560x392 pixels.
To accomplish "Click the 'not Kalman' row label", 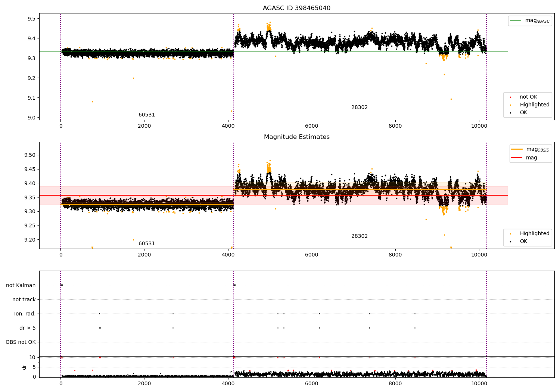I will tap(21, 286).
